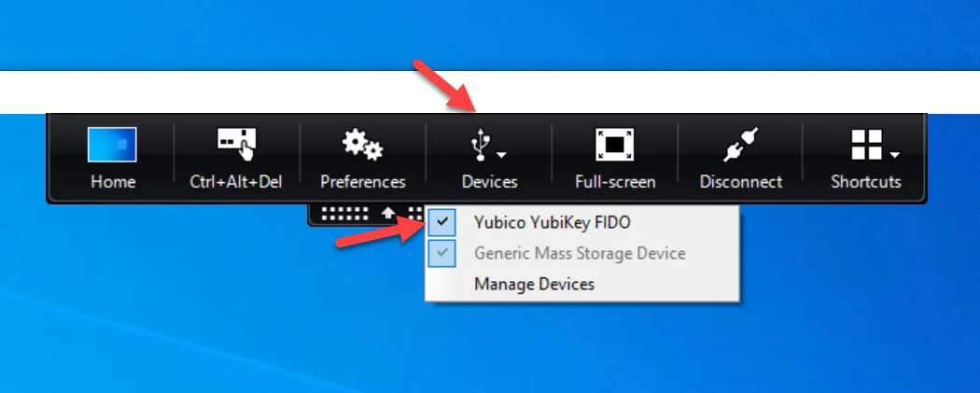
Task: Expand the Shortcuts dropdown arrow
Action: (x=895, y=154)
